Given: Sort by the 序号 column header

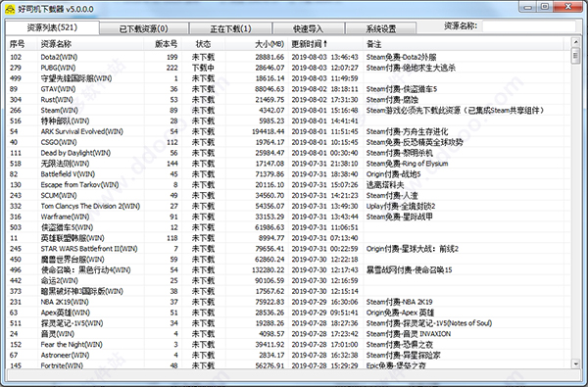Looking at the screenshot, I should 23,44.
